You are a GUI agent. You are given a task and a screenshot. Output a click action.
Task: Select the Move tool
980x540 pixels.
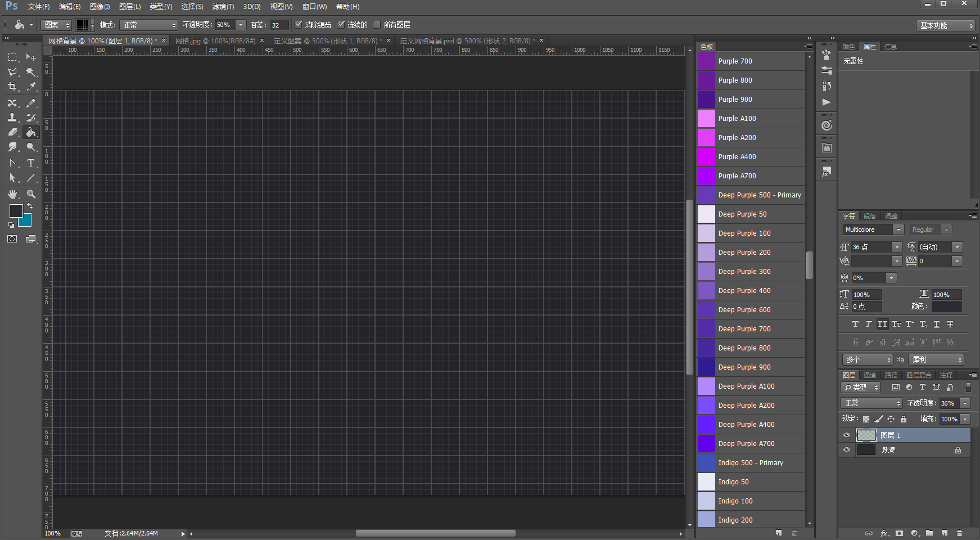pos(31,57)
